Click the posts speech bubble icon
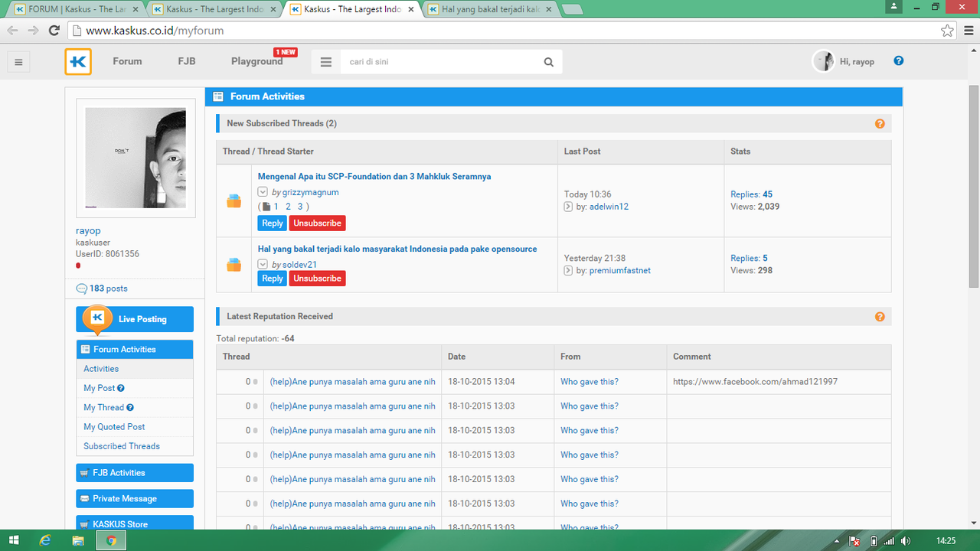 click(82, 289)
